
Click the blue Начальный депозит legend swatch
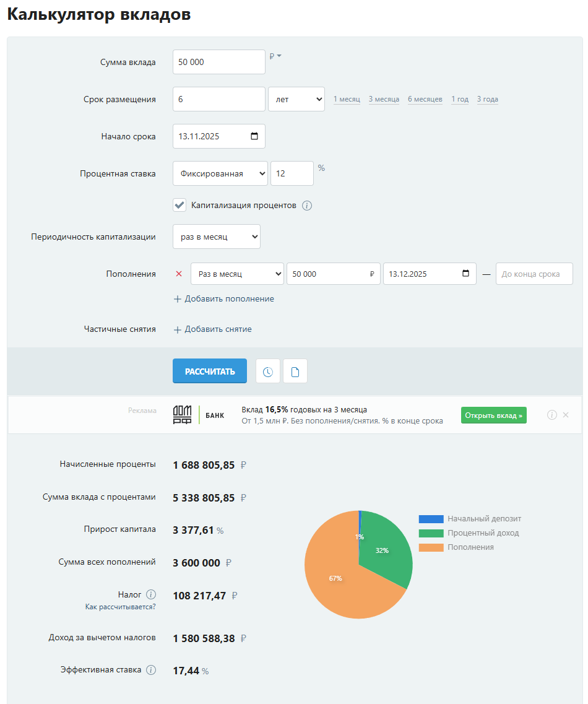(431, 519)
